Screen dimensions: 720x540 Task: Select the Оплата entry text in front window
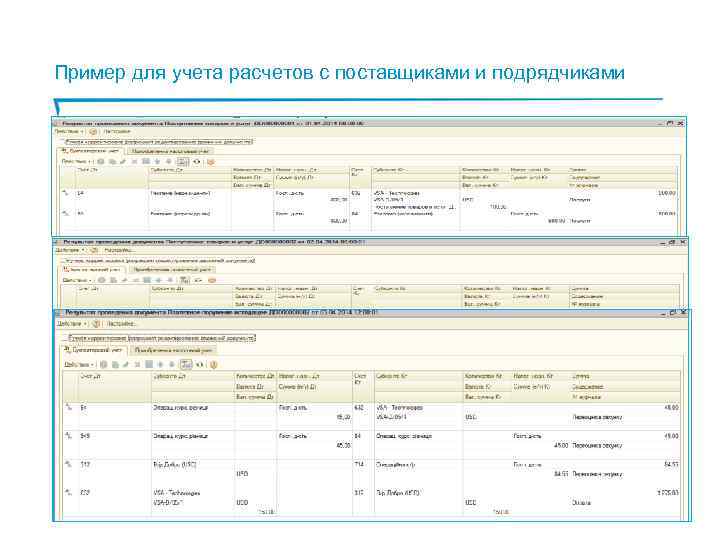pyautogui.click(x=581, y=503)
